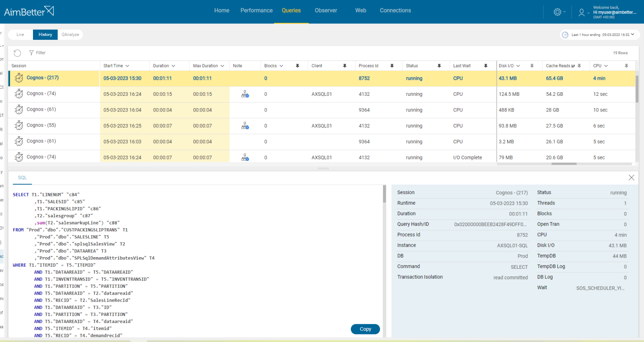Pin the Status column
The image size is (644, 342).
(x=439, y=66)
